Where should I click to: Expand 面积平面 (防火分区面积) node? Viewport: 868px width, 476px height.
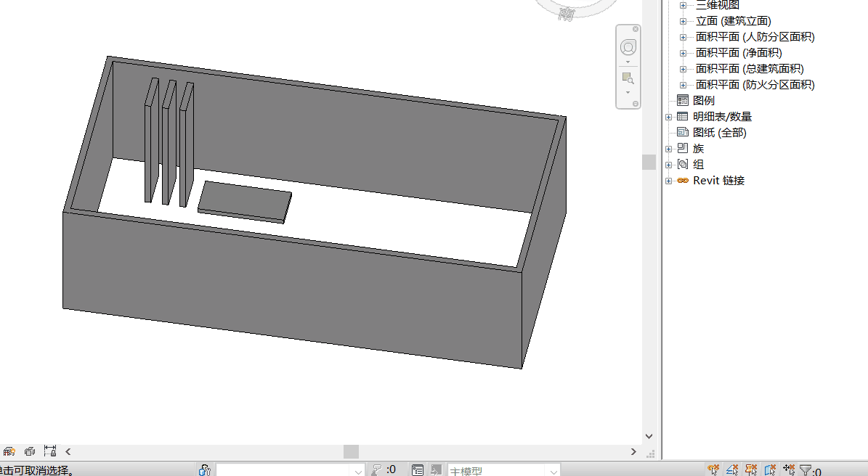tap(683, 85)
